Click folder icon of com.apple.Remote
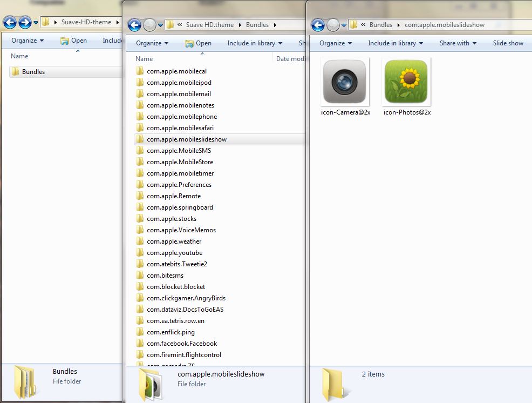Screen dimensions: 532x403 (140, 196)
